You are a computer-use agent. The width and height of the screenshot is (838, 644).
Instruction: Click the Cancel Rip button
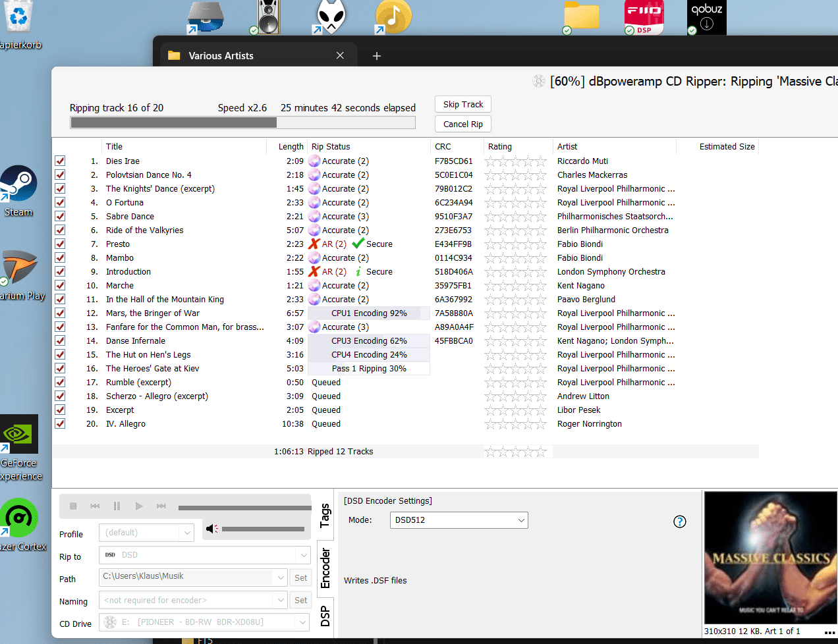click(x=463, y=124)
